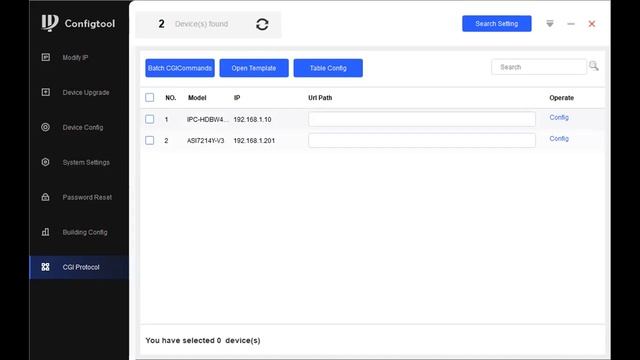640x360 pixels.
Task: Click the Password Reset lock icon
Action: pyautogui.click(x=46, y=197)
